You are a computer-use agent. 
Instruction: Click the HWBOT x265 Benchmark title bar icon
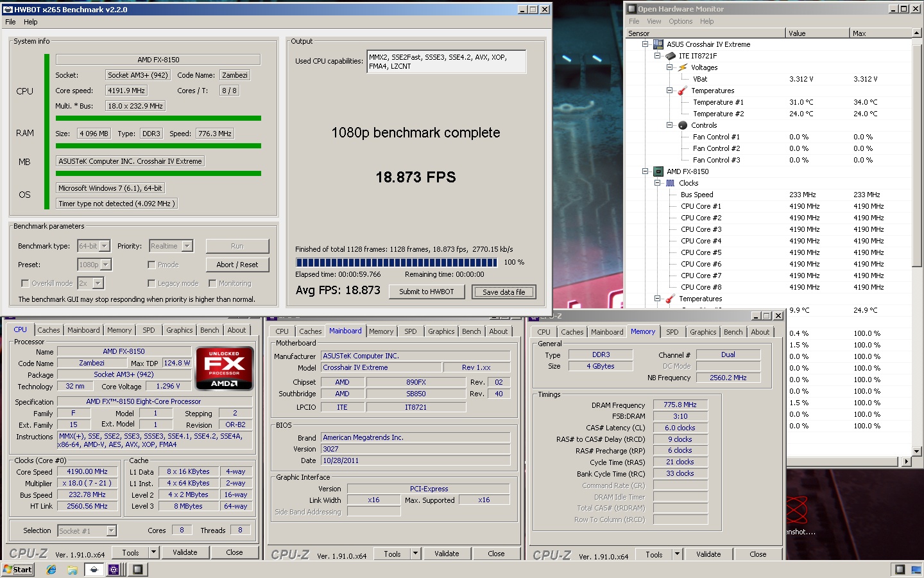tap(8, 10)
